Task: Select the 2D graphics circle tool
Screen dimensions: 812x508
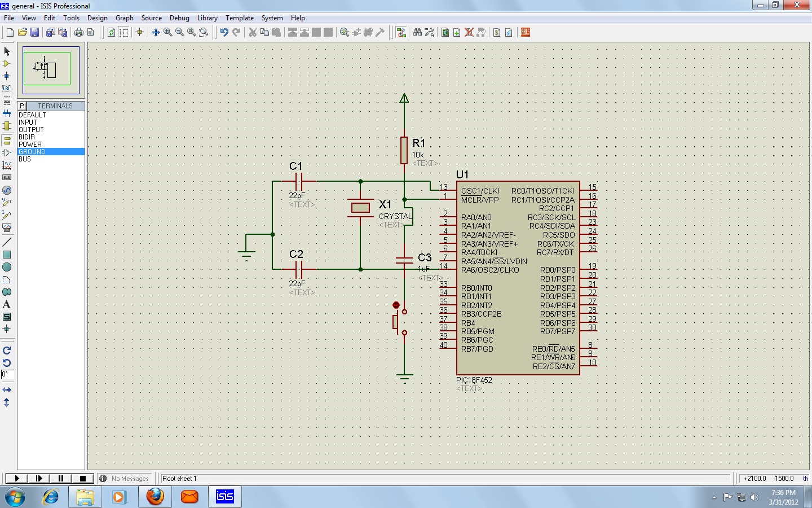Action: [7, 267]
